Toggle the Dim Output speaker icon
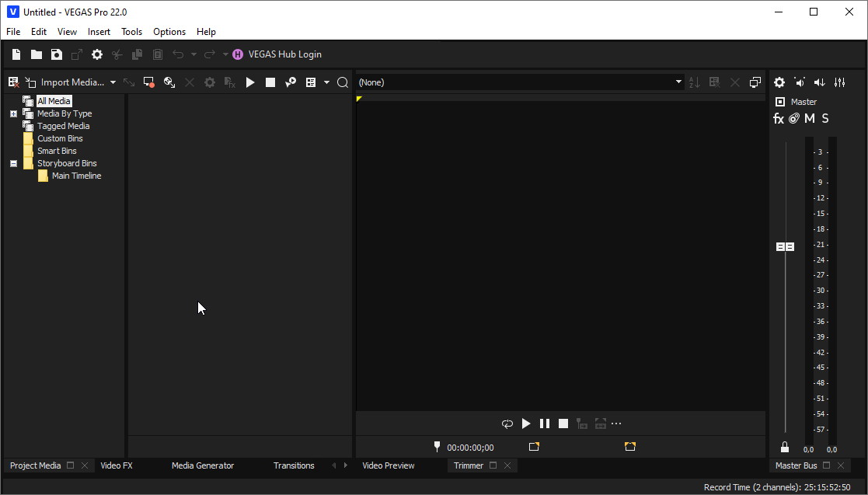 pyautogui.click(x=819, y=82)
